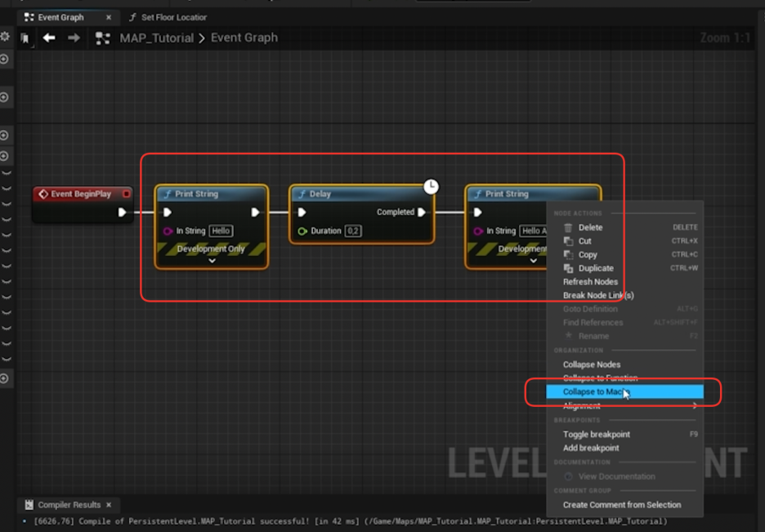Viewport: 765px width, 532px height.
Task: Click the function icon on Set Floor Location tab
Action: pos(132,17)
